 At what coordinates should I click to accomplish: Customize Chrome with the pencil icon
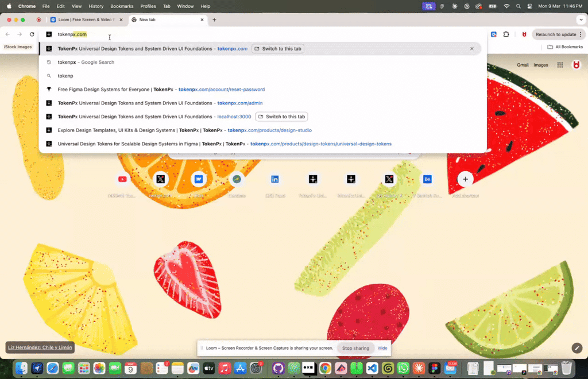577,348
